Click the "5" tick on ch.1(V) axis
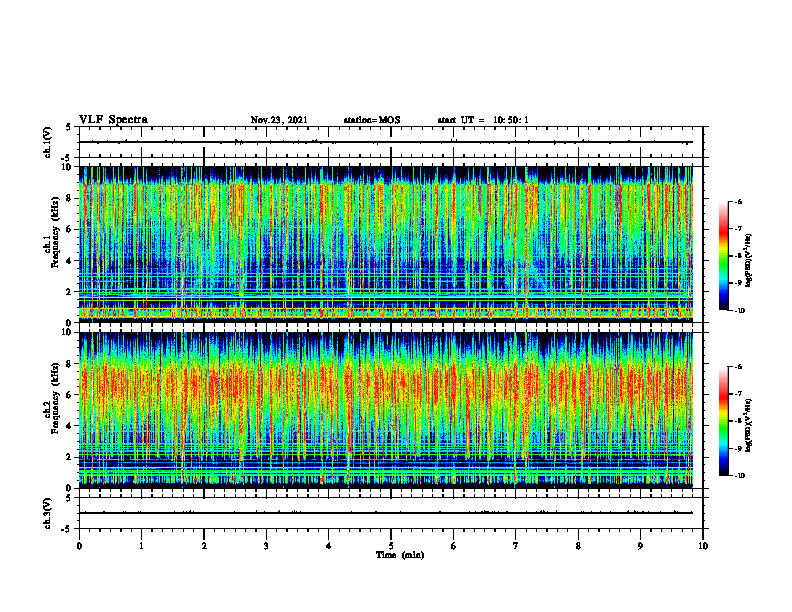Screen dimensions: 792x612 [x=69, y=127]
